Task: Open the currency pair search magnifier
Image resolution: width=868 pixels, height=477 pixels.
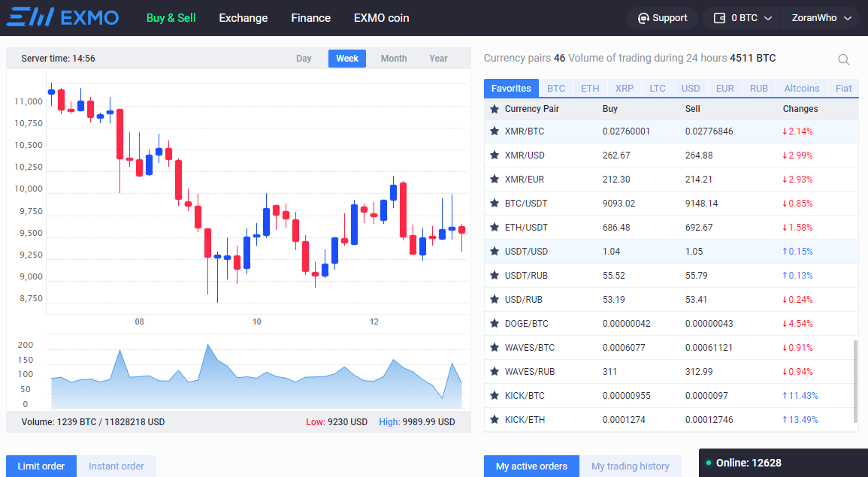Action: [x=844, y=59]
